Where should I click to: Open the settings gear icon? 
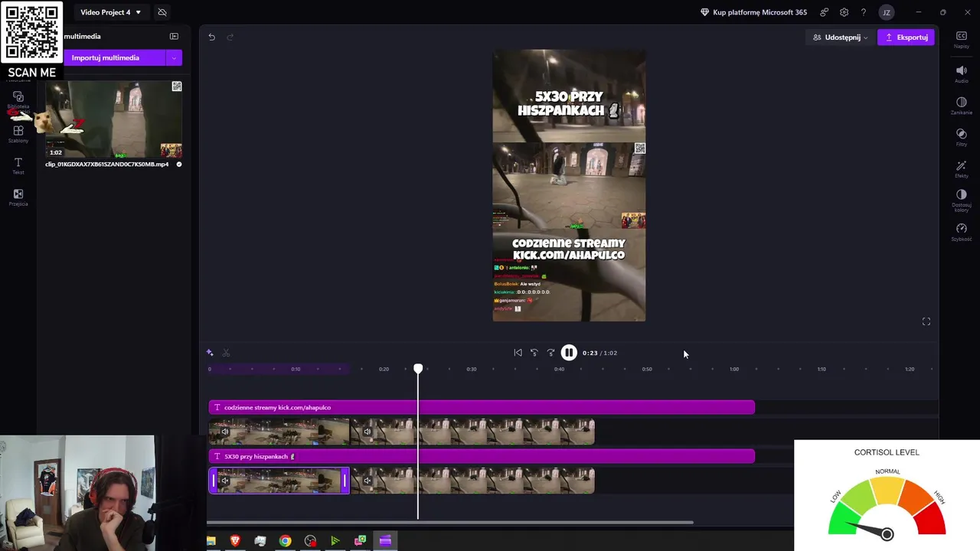tap(844, 12)
